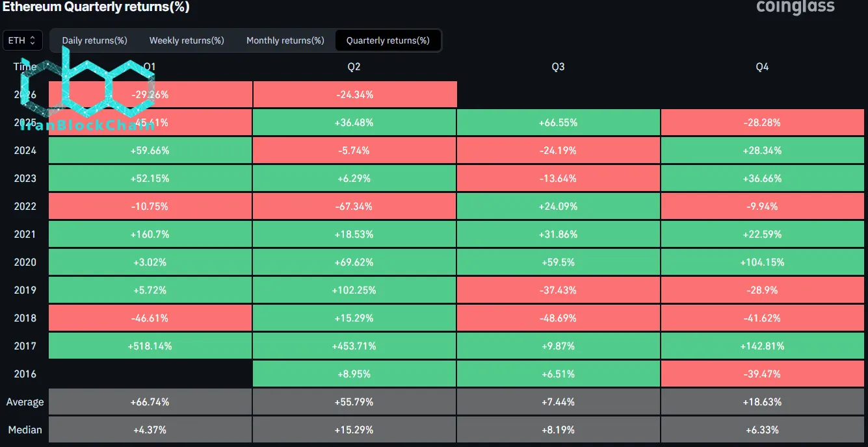Viewport: 868px width, 447px height.
Task: Click the +59.5% cell for 2020
Action: 559,262
